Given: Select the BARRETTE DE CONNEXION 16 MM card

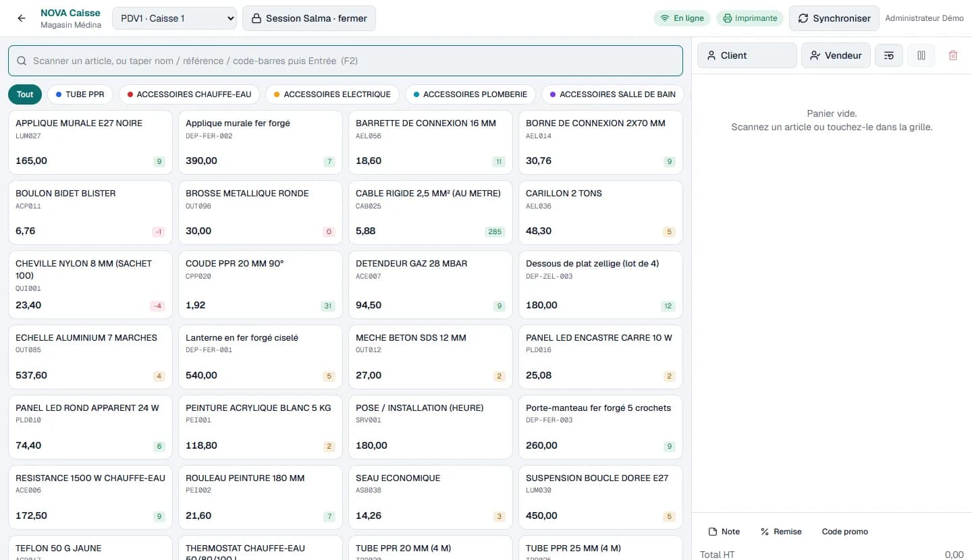Looking at the screenshot, I should coord(431,142).
